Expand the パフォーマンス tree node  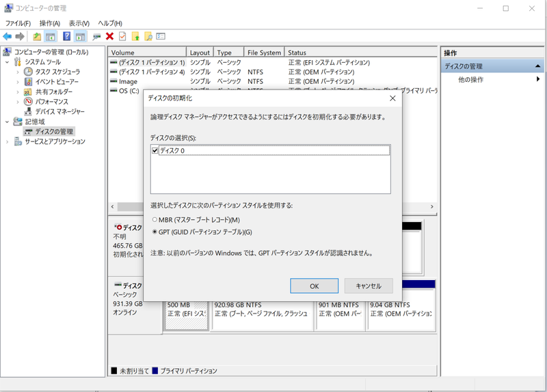tap(18, 102)
